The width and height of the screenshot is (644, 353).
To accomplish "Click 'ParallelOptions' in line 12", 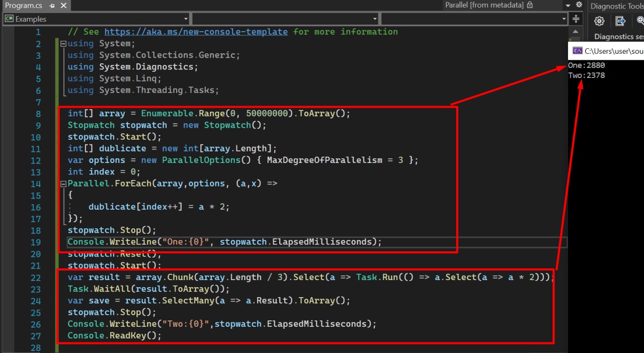I will [201, 160].
